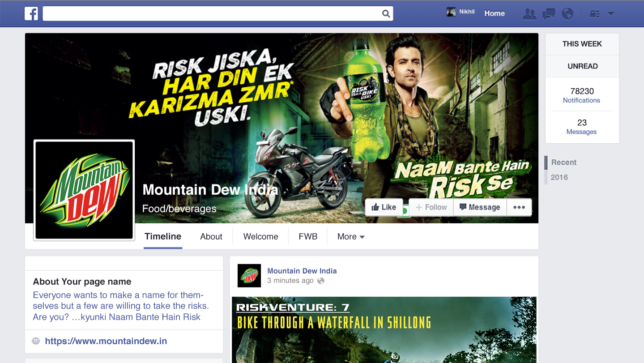Screen dimensions: 644x363
Task: Open the Riskventure 7 post image
Action: click(384, 329)
